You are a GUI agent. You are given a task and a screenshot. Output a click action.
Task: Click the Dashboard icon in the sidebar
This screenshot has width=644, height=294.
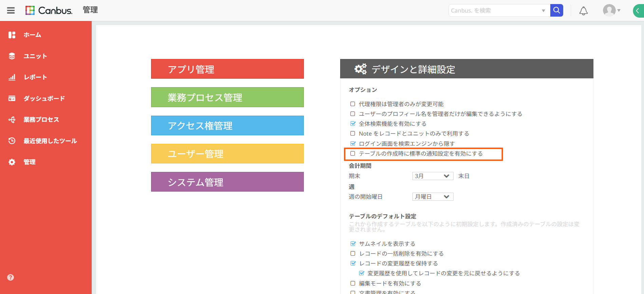point(12,98)
